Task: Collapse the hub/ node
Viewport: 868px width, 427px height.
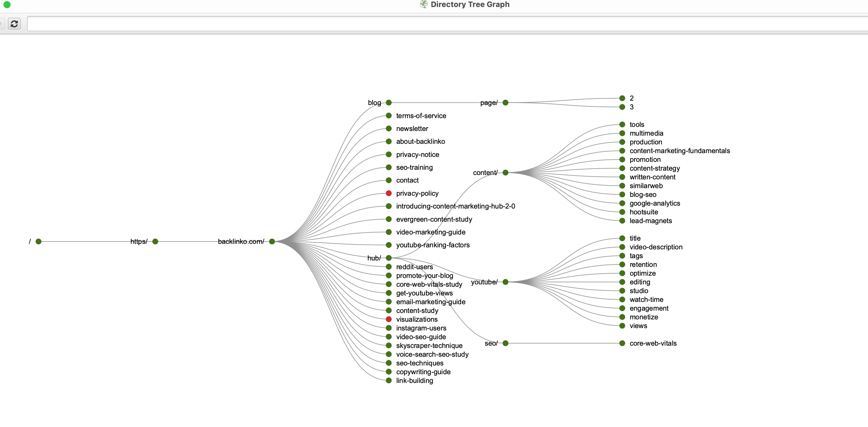Action: pos(388,258)
